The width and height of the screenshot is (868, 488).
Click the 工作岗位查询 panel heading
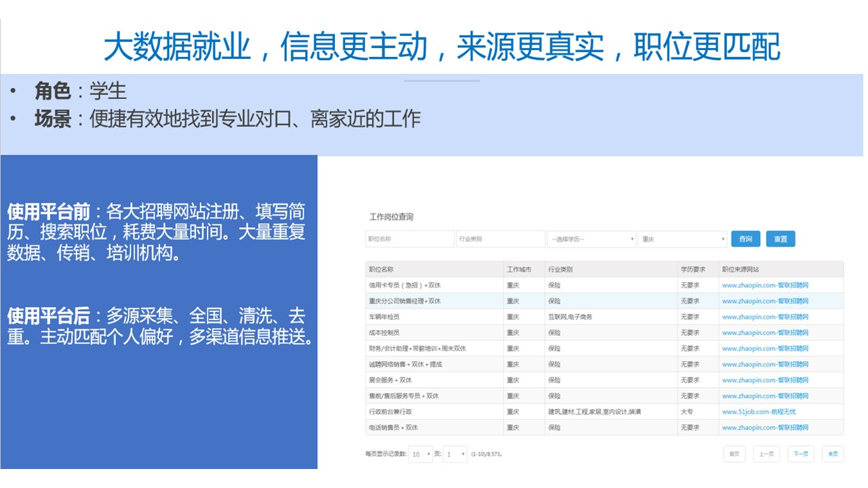point(391,217)
